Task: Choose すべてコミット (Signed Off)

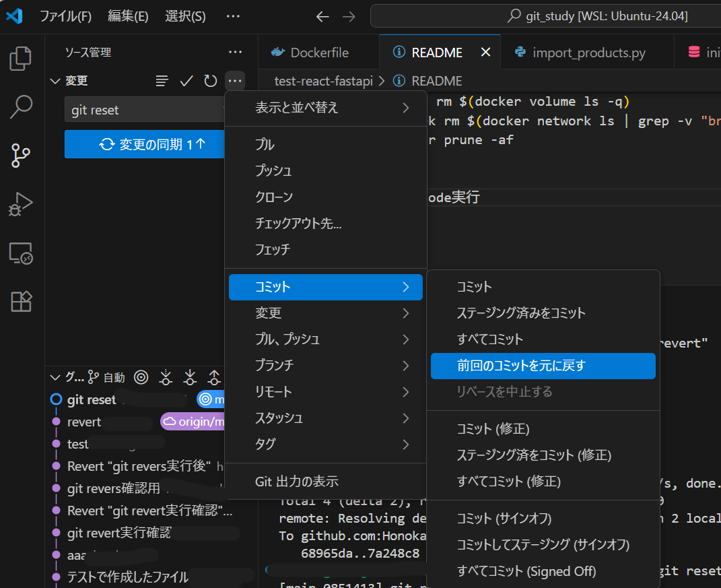Action: (543, 571)
